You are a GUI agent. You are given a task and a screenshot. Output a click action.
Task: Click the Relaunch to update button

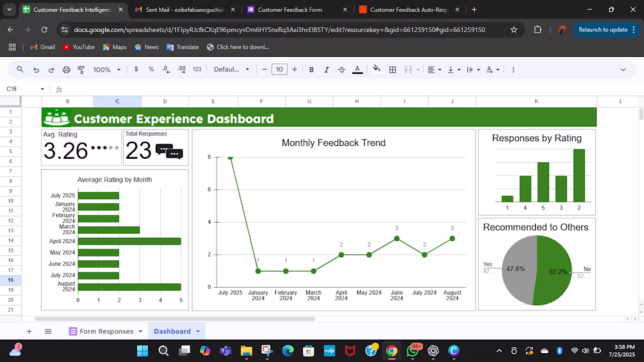[x=602, y=30]
